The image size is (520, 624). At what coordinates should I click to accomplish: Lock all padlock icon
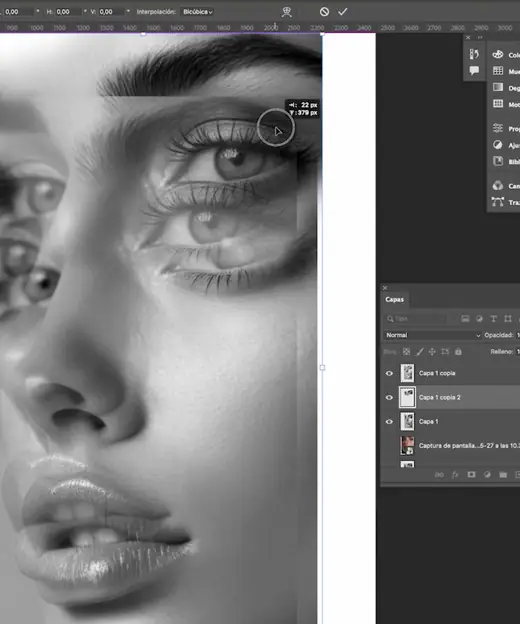pos(458,352)
